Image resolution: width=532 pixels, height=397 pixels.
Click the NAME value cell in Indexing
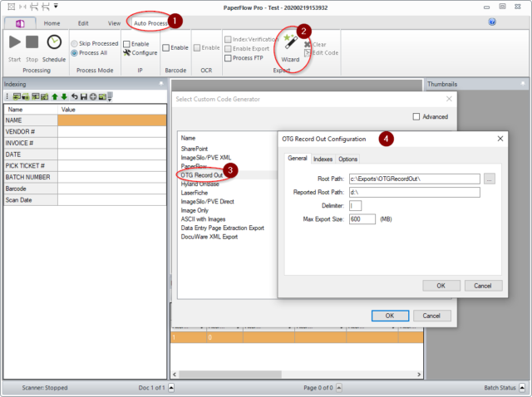pos(112,120)
